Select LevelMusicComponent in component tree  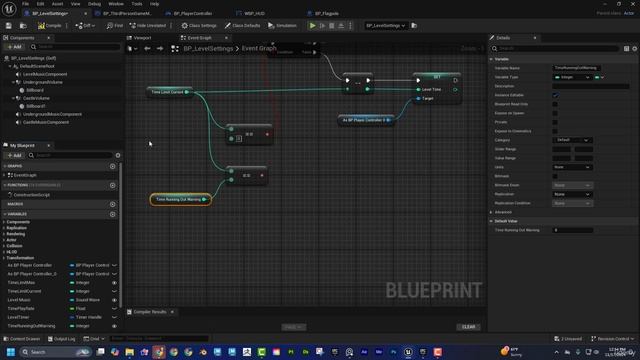point(45,74)
